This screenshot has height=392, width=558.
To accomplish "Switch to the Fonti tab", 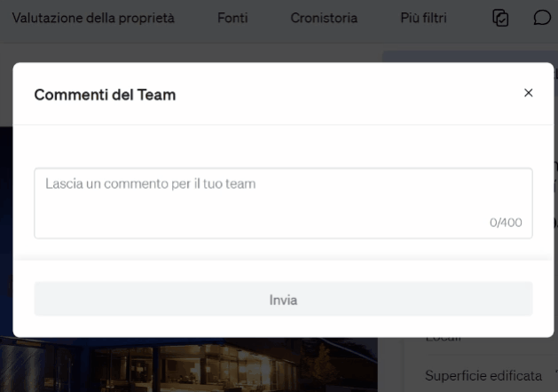I will (232, 18).
